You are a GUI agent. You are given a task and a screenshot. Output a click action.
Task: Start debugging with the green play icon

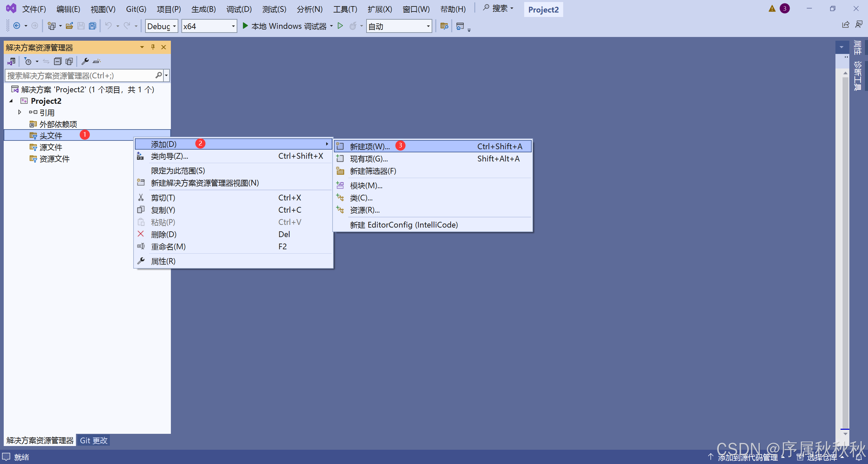point(340,26)
